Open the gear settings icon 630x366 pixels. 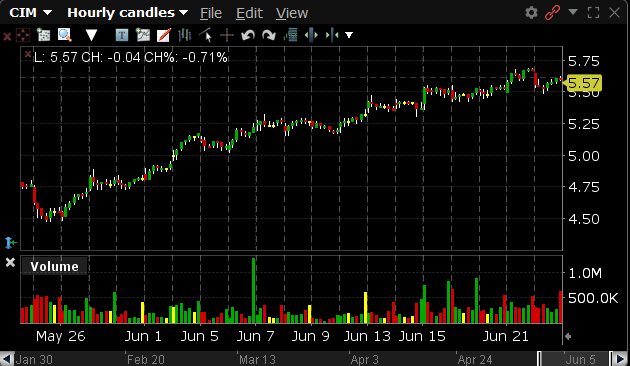pyautogui.click(x=532, y=13)
